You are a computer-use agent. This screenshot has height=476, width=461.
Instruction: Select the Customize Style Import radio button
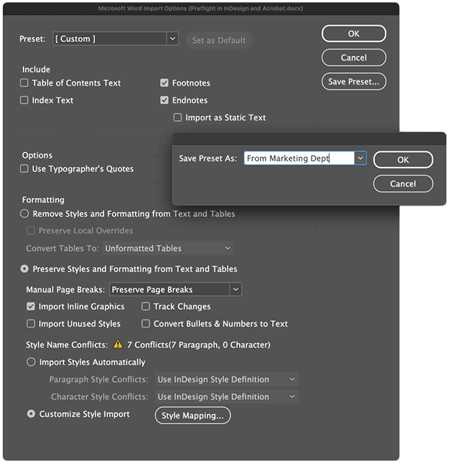click(31, 414)
